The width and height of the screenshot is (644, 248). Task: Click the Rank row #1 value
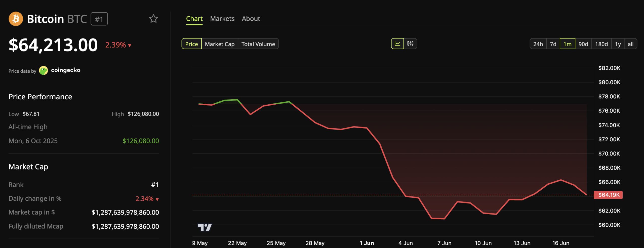pos(155,185)
